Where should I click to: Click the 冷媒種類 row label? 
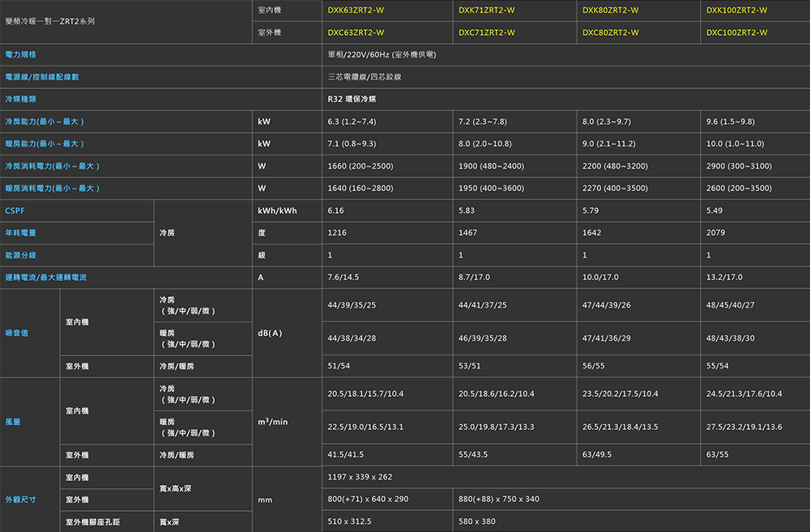click(21, 99)
